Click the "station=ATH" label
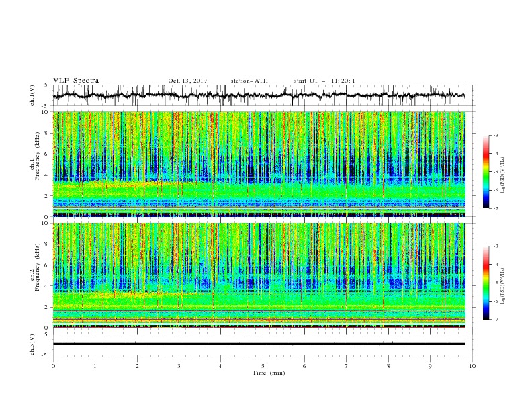The image size is (532, 411). (x=249, y=81)
